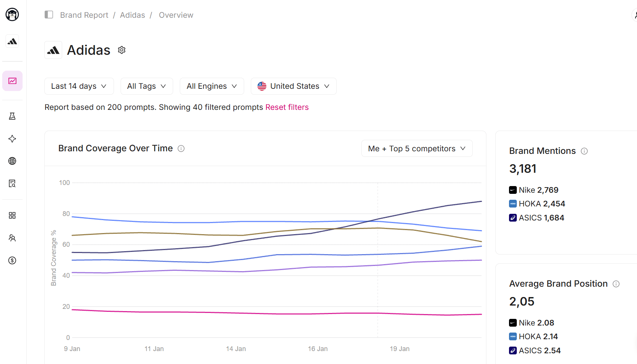637x364 pixels.
Task: Click the pink line in the coverage chart
Action: point(277,314)
